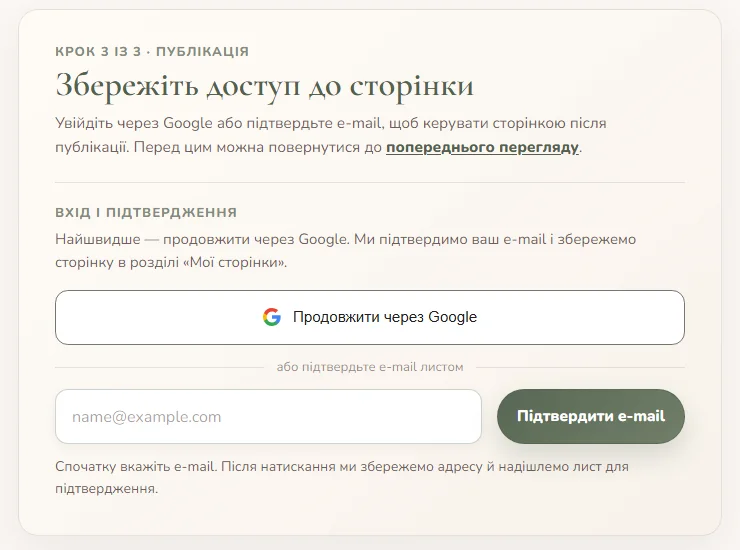Click the 'Найшвидше — продовжити через Google' paragraph
The image size is (740, 550).
pyautogui.click(x=345, y=251)
